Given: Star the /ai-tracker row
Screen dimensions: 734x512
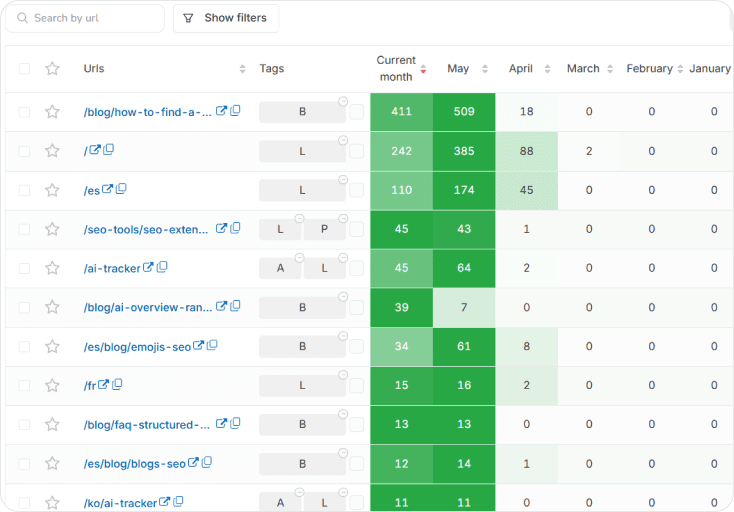Looking at the screenshot, I should click(x=52, y=268).
